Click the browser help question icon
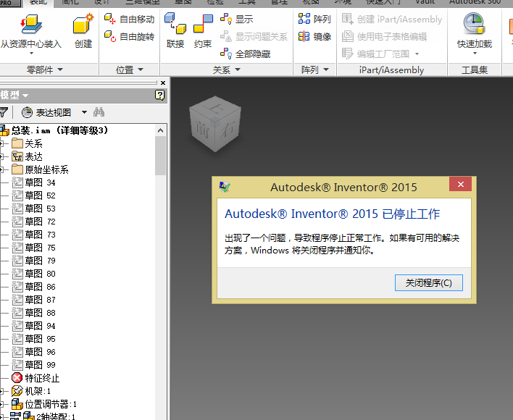 [159, 95]
